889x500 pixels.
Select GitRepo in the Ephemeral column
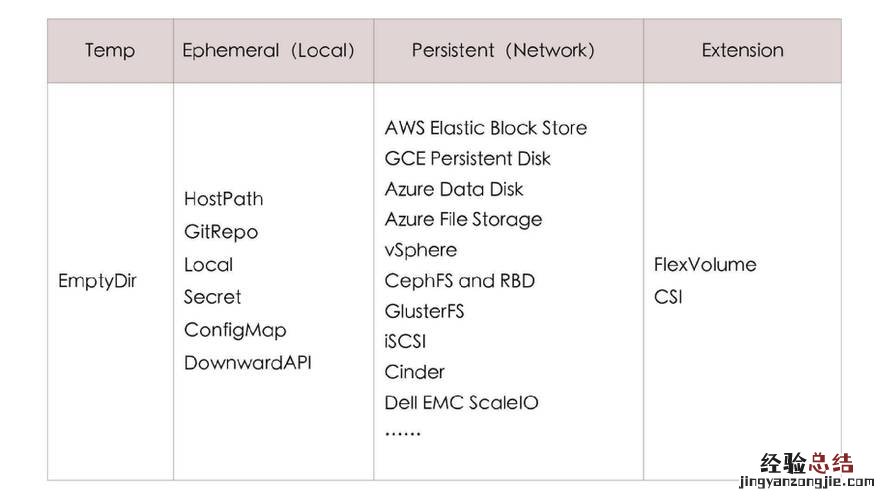(221, 232)
